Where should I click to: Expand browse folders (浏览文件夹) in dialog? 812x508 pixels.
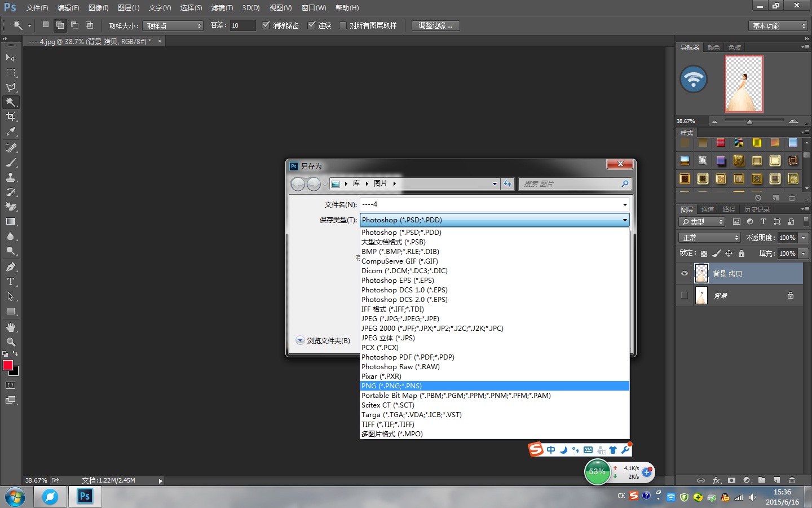323,340
